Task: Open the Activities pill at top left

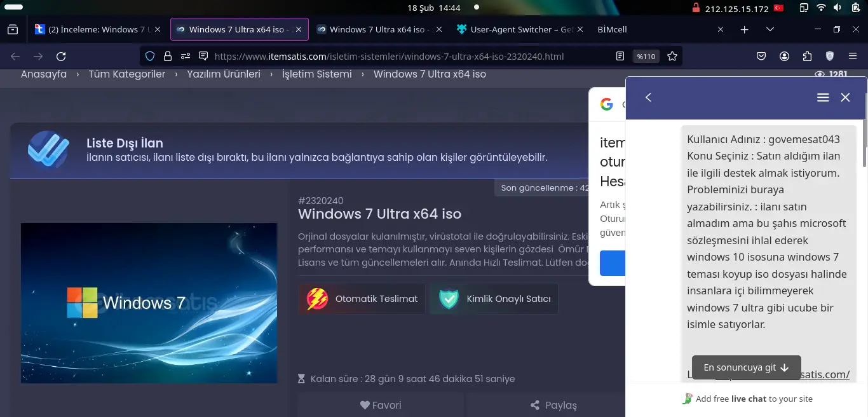Action: tap(13, 8)
